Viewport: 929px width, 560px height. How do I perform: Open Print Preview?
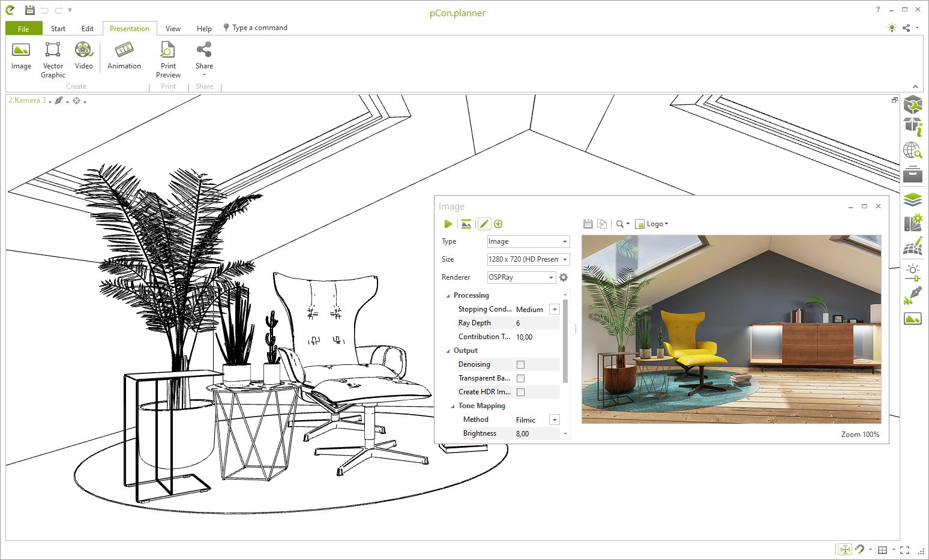[x=168, y=59]
